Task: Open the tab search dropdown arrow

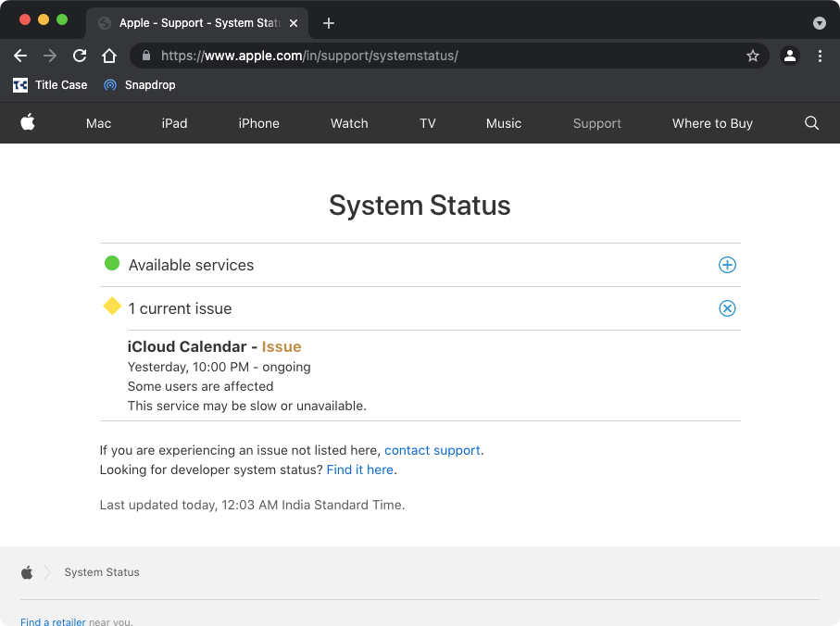Action: tap(819, 23)
